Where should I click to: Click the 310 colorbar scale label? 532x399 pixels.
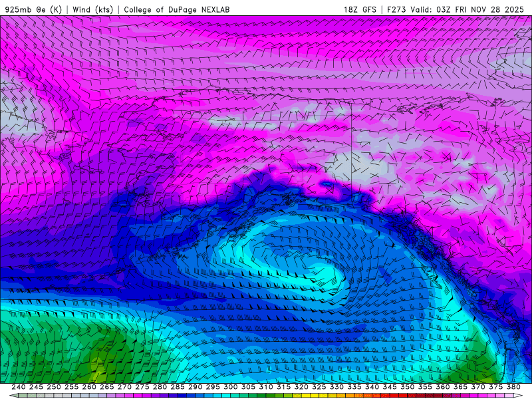[x=265, y=387]
